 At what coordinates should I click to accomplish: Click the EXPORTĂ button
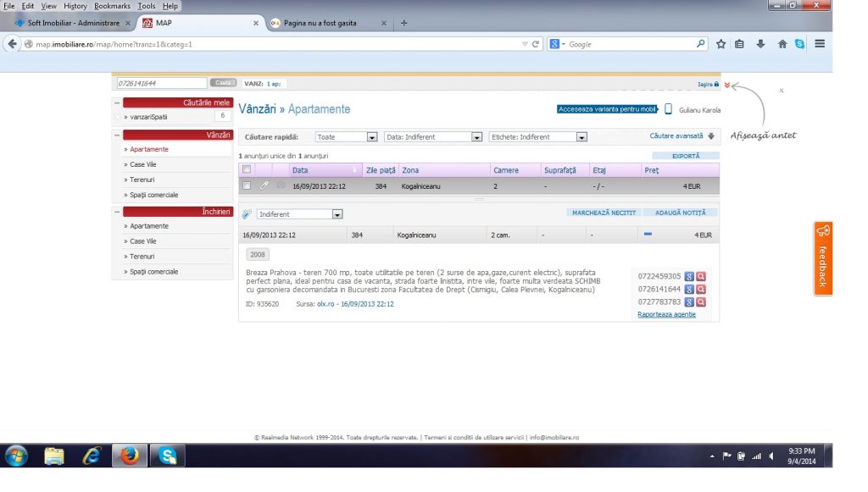click(x=685, y=156)
